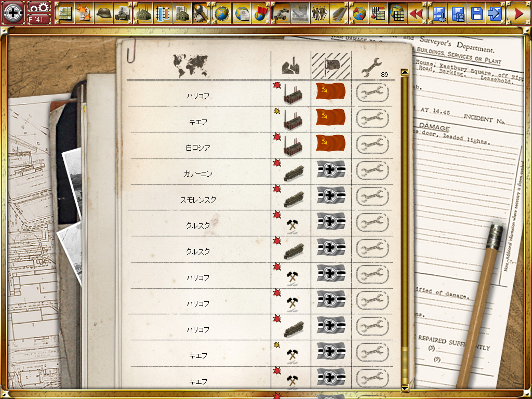Click the F '41 turn date indicator
The width and height of the screenshot is (532, 399).
point(39,19)
